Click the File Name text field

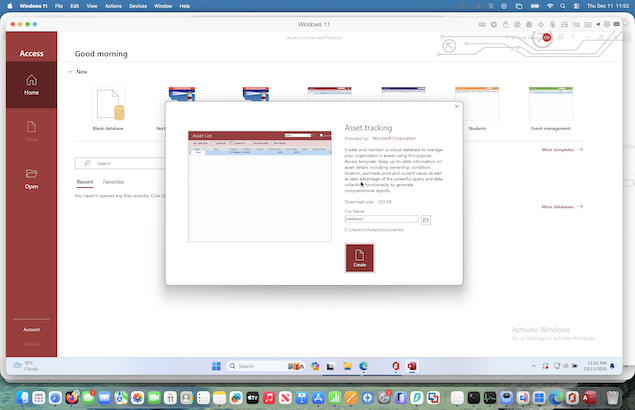381,219
